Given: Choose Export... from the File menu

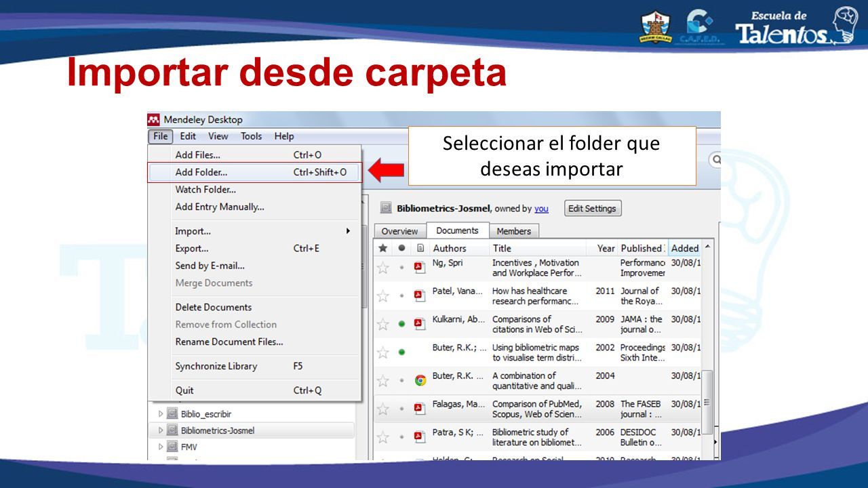Looking at the screenshot, I should (x=255, y=248).
